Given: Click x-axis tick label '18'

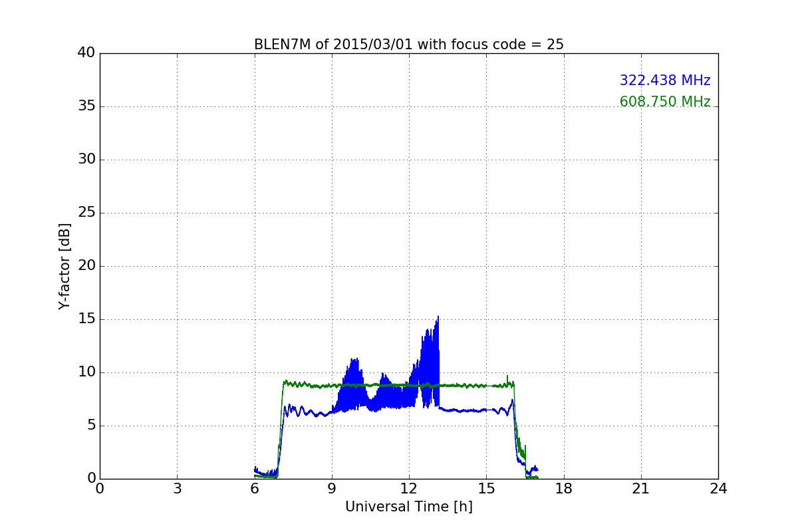Looking at the screenshot, I should coord(564,488).
